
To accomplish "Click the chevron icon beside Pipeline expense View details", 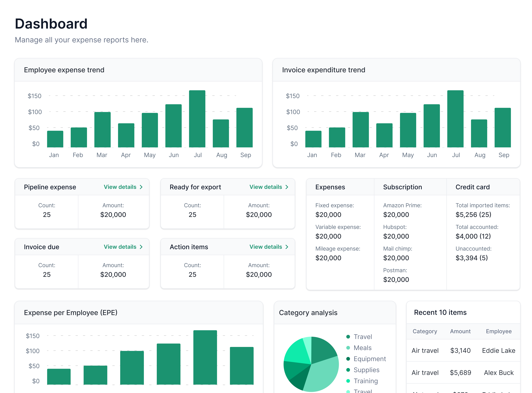I will click(141, 187).
